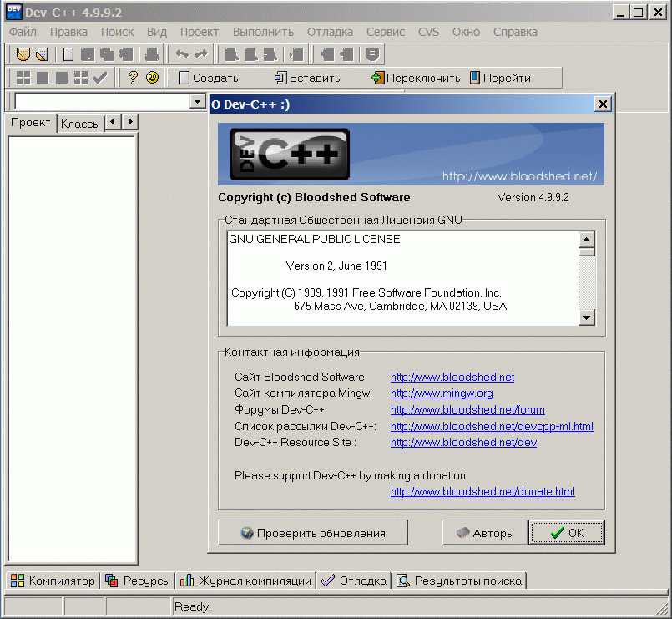Create a new source file via blank-page toolbar icon
The width and height of the screenshot is (672, 619).
(x=68, y=54)
